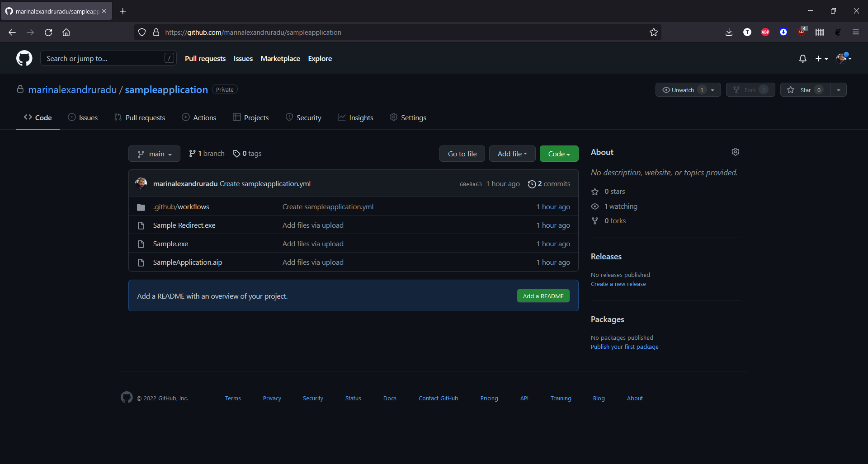Image resolution: width=868 pixels, height=464 pixels.
Task: Open Firefox downloads panel
Action: (729, 32)
